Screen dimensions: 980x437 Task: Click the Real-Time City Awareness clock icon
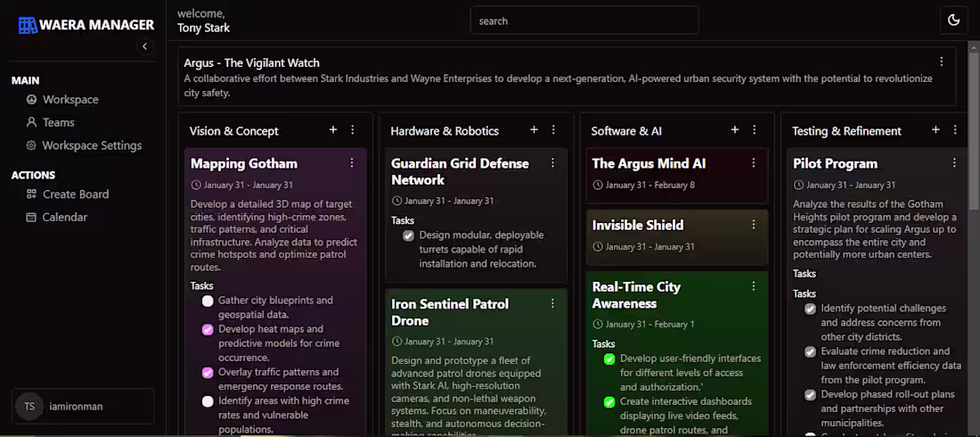(x=598, y=325)
